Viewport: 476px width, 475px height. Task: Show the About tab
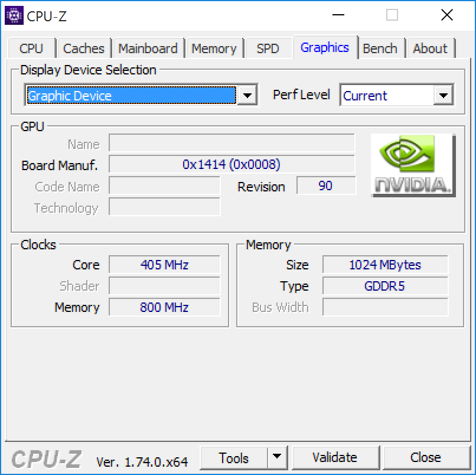click(x=431, y=48)
